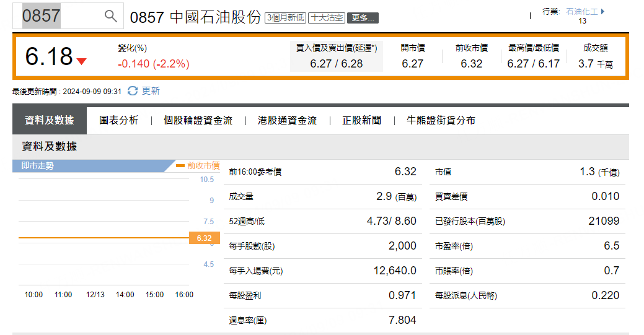
Task: Click the 52週高/低 value 4.73/ 8.60
Action: point(391,221)
